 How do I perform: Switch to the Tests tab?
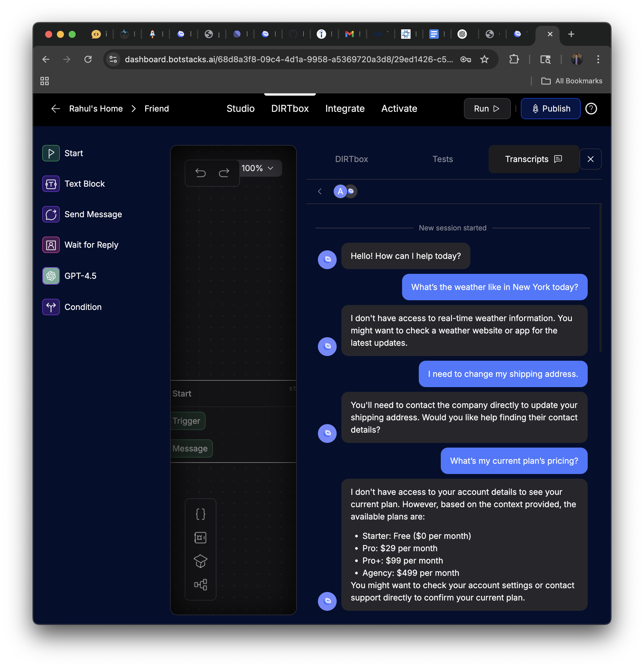443,159
